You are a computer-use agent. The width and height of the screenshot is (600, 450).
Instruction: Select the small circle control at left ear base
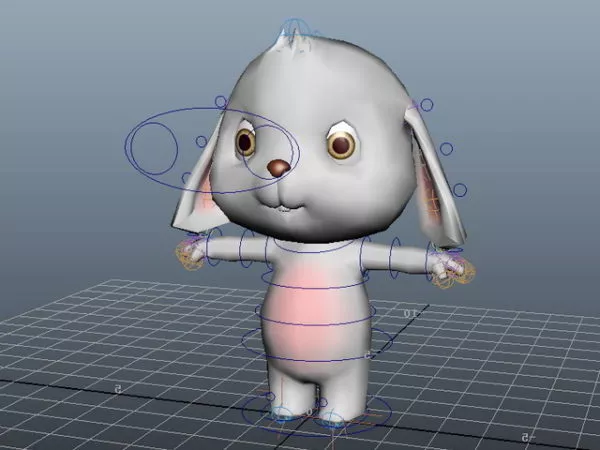[x=221, y=102]
